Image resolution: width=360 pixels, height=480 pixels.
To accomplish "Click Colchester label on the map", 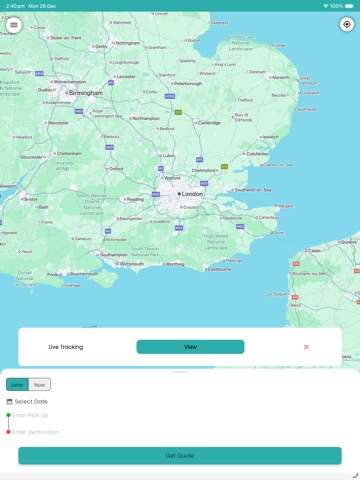I will (x=258, y=154).
